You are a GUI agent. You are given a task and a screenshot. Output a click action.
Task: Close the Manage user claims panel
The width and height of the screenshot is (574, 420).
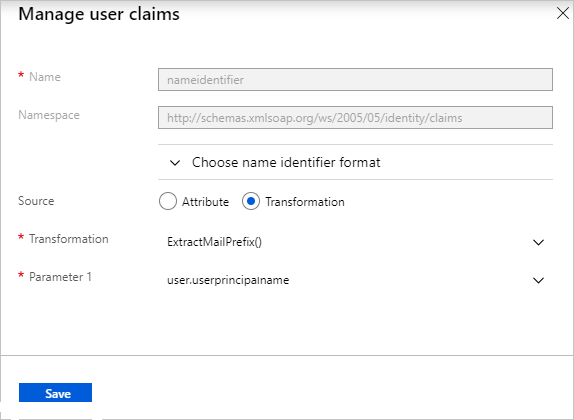(x=562, y=14)
